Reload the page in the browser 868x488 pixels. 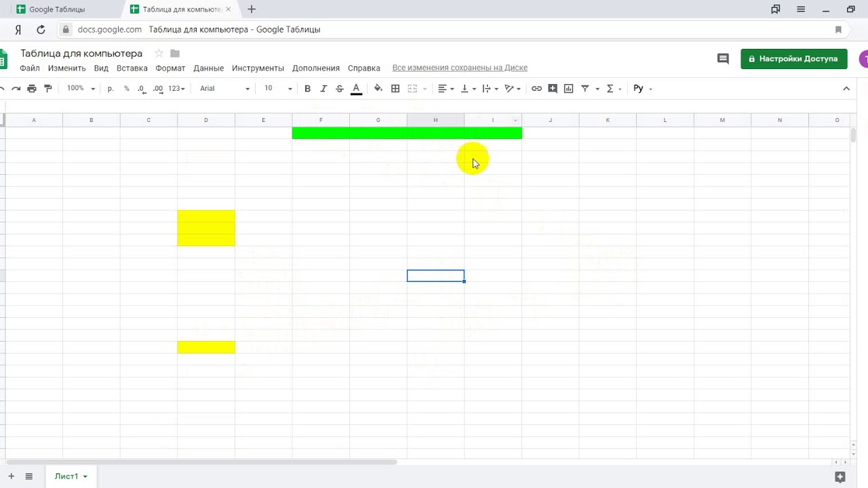[41, 29]
